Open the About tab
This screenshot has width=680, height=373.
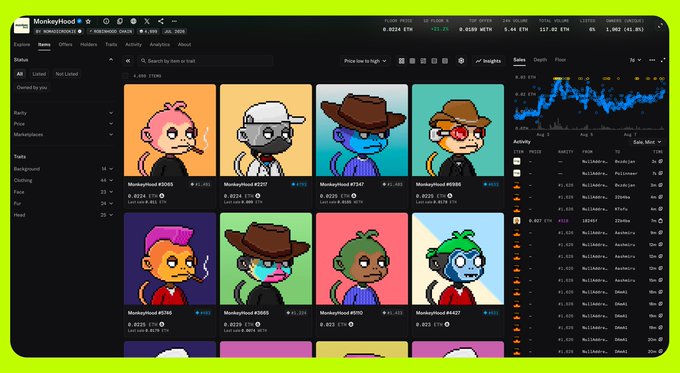[x=184, y=45]
